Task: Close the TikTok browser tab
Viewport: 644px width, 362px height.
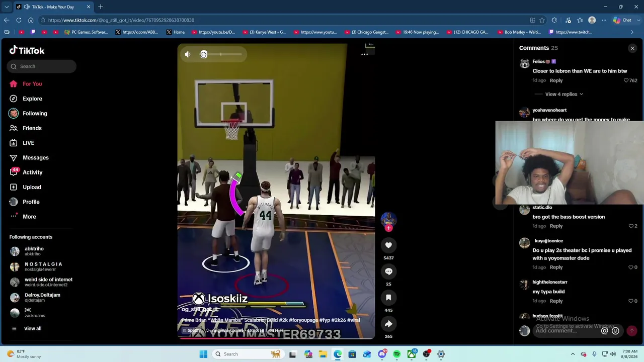Action: pyautogui.click(x=89, y=7)
